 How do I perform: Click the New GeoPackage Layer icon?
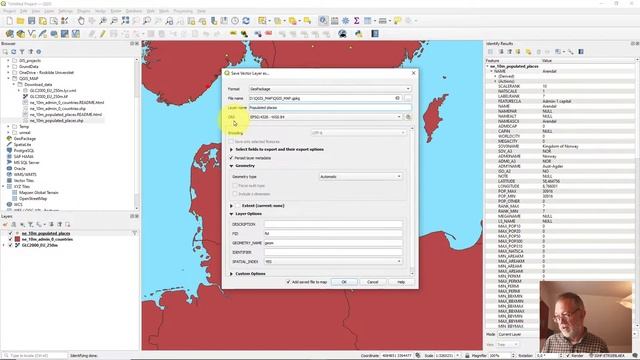[x=20, y=34]
